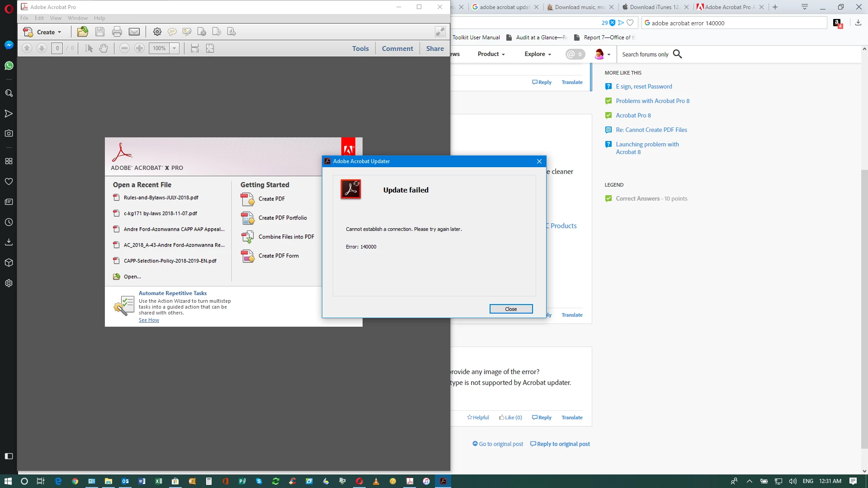Open Rules-and-Bylaws-JULY-2018.pdf recent file

161,197
